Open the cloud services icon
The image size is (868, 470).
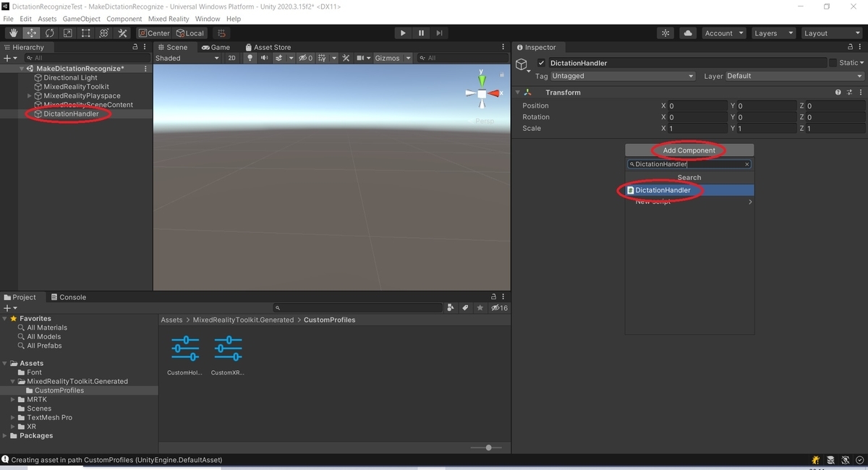click(x=688, y=33)
